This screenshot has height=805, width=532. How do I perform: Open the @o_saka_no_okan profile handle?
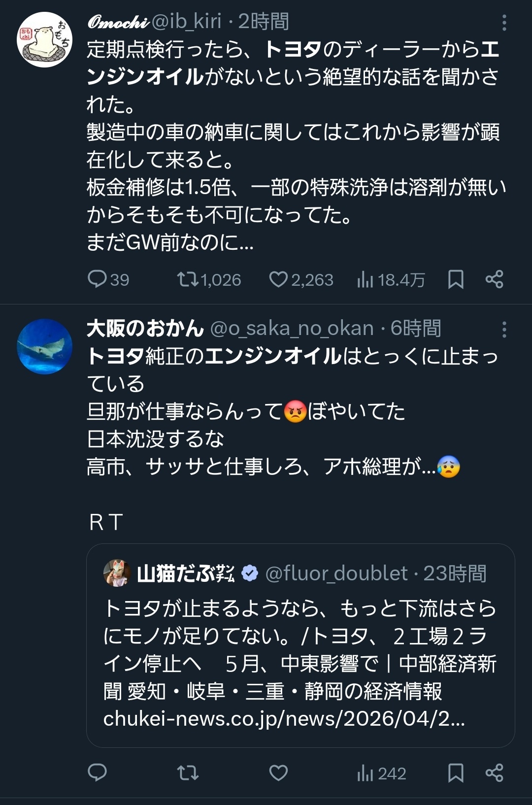(292, 329)
